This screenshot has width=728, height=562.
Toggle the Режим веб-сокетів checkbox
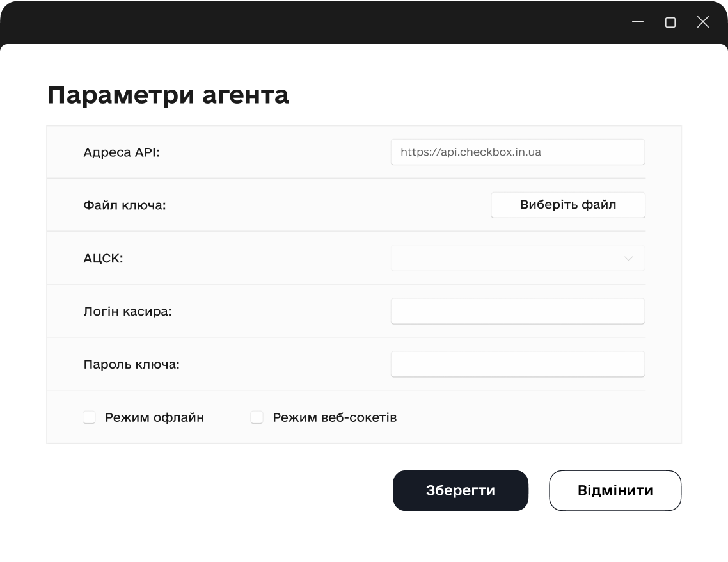pyautogui.click(x=257, y=417)
